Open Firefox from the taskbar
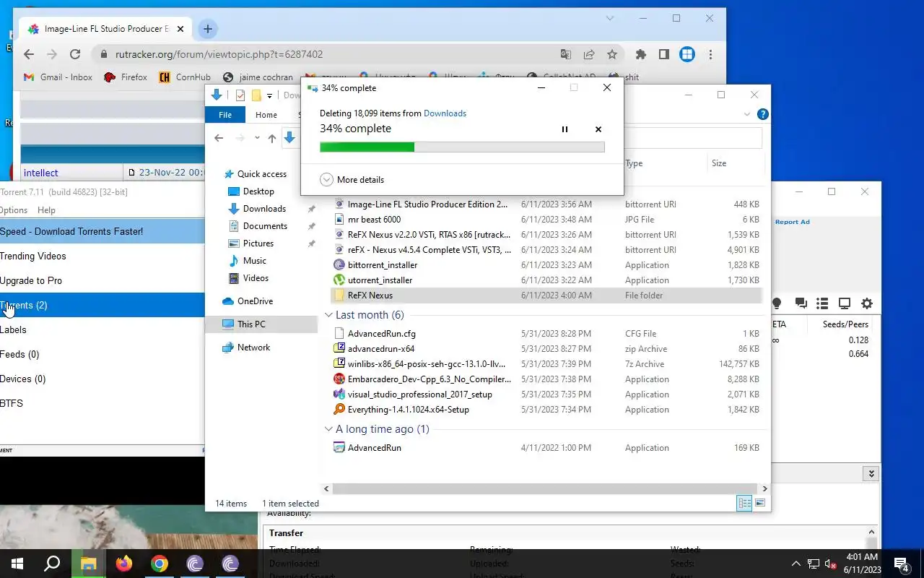924x578 pixels. click(124, 564)
